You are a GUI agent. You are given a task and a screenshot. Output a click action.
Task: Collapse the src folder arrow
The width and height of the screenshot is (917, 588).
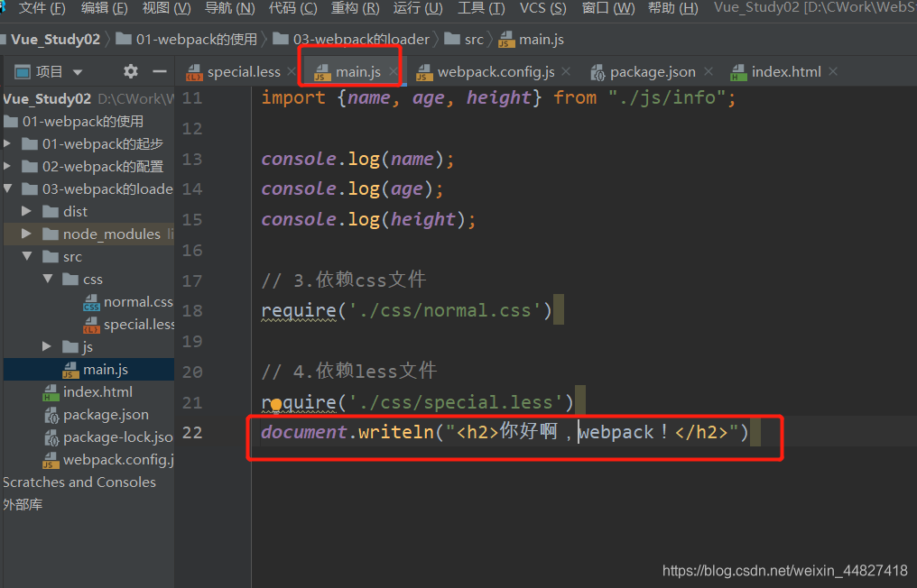[27, 256]
